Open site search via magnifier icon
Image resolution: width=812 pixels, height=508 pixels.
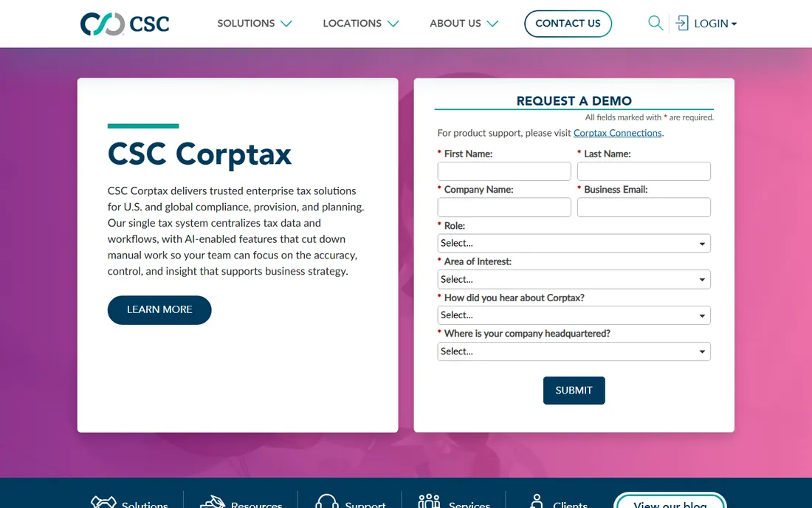pos(656,24)
